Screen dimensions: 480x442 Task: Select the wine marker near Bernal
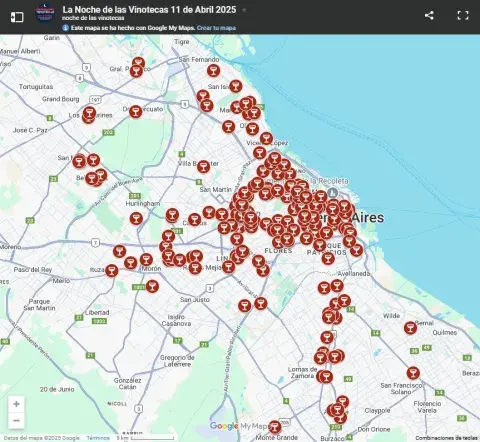click(x=410, y=328)
